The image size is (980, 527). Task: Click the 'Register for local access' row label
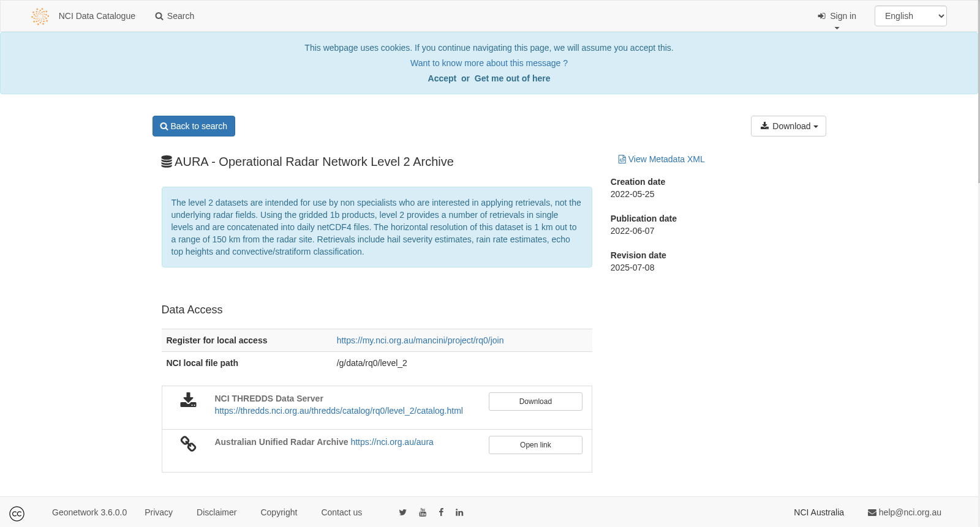click(x=217, y=340)
